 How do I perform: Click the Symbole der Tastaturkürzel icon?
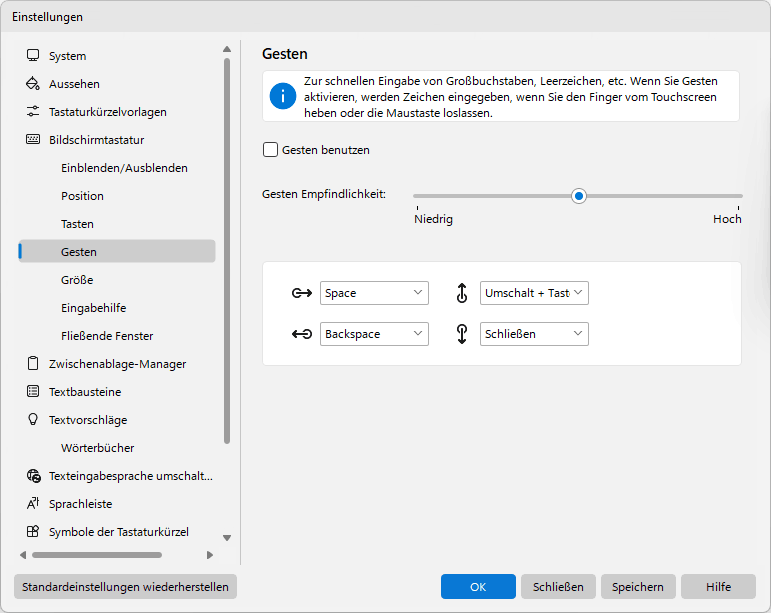pos(33,531)
